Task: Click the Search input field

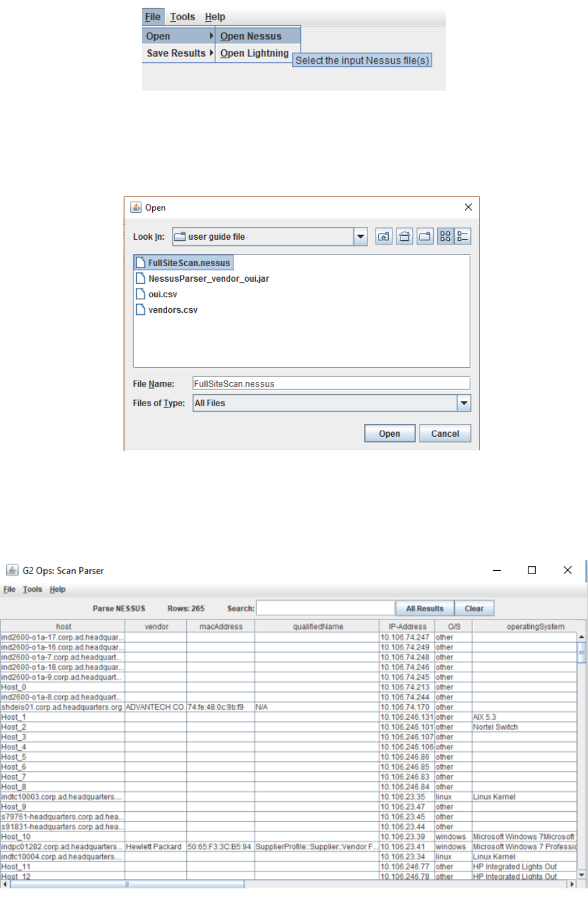Action: [x=325, y=608]
